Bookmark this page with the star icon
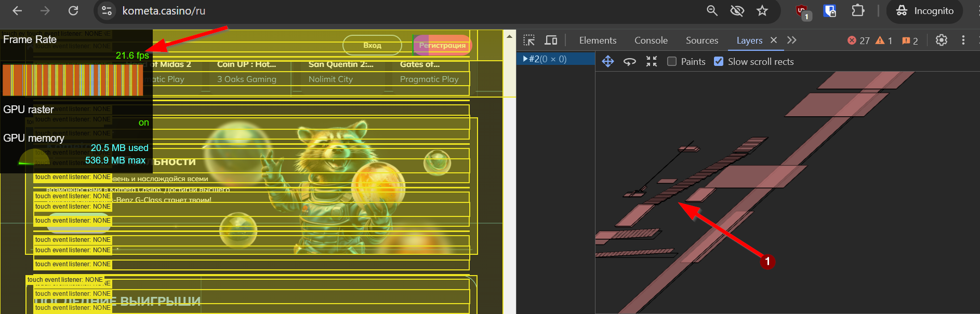The width and height of the screenshot is (980, 314). [x=762, y=11]
